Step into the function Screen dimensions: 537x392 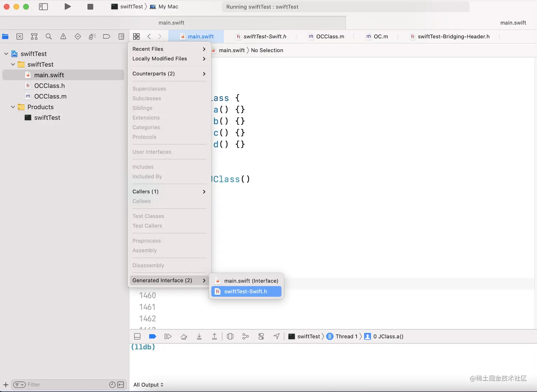coord(199,336)
